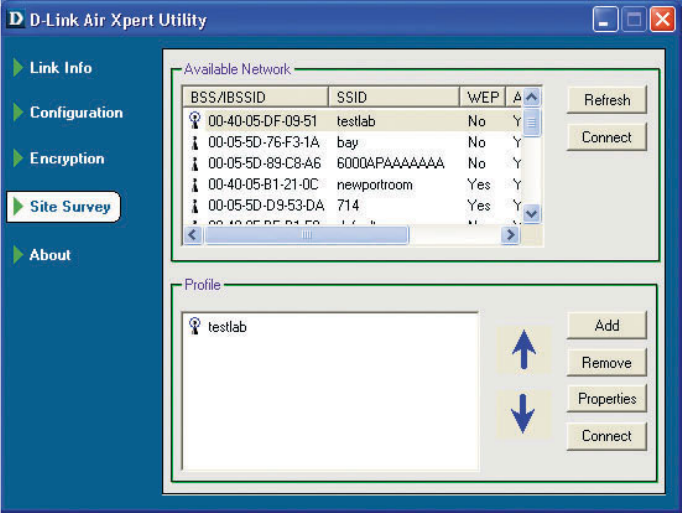Screen dimensions: 682x513
Task: Click the blue up arrow in Profile
Action: pyautogui.click(x=523, y=350)
